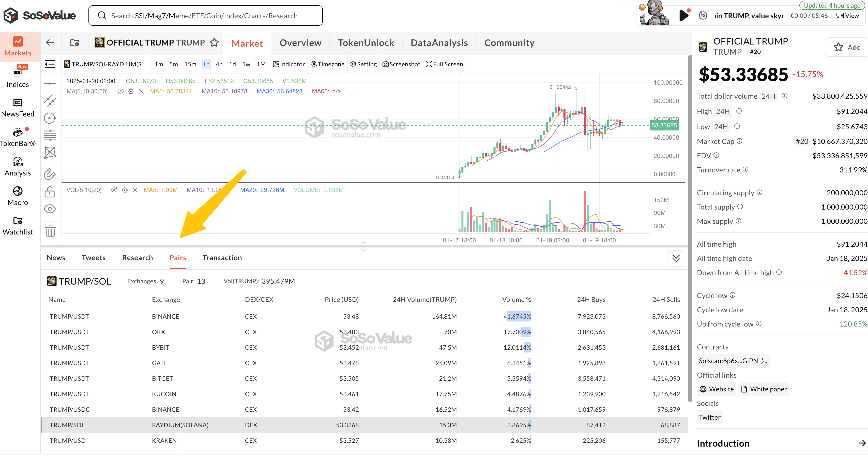Expand the bottom panel with double chevron
This screenshot has width=868, height=456.
pos(676,258)
